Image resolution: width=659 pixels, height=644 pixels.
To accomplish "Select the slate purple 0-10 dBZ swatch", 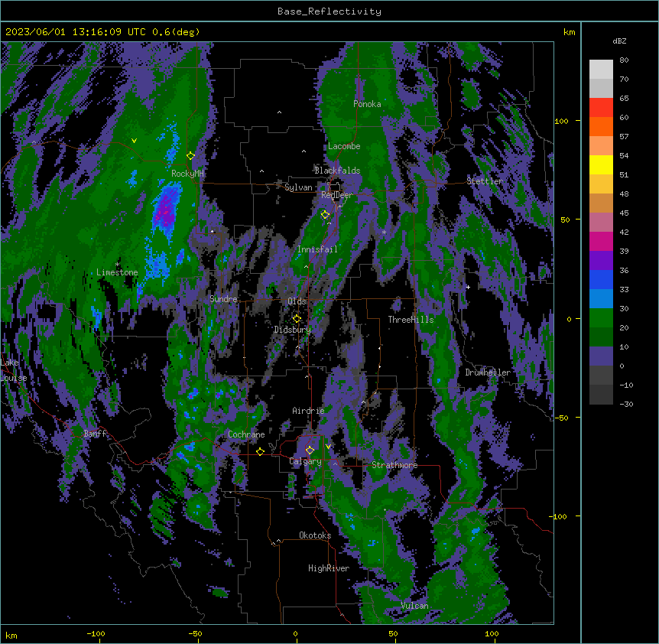I will [601, 356].
